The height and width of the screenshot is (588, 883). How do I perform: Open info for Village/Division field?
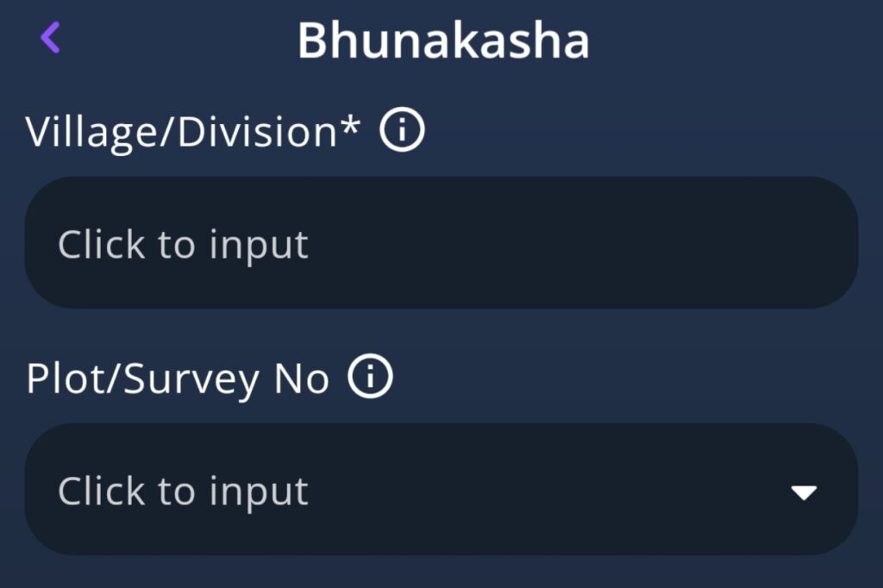[x=403, y=132]
